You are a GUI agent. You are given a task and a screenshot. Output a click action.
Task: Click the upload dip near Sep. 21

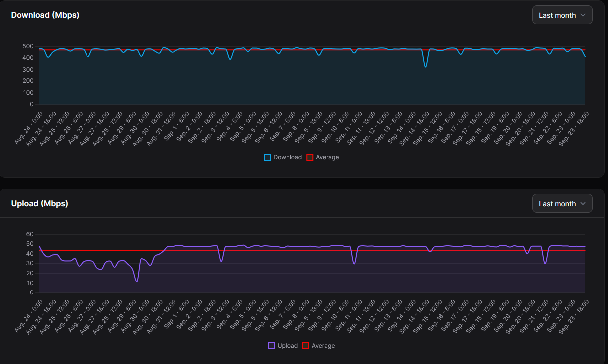point(545,263)
